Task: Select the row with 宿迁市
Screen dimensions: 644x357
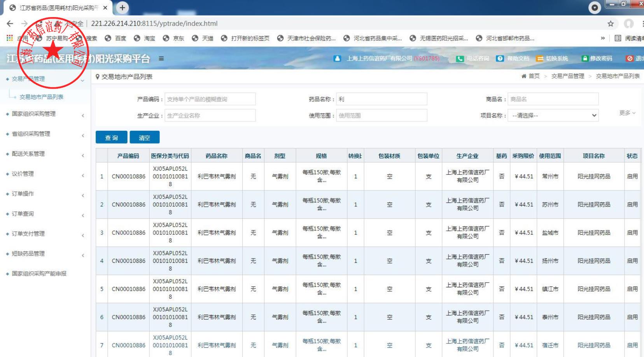Action: (368, 344)
